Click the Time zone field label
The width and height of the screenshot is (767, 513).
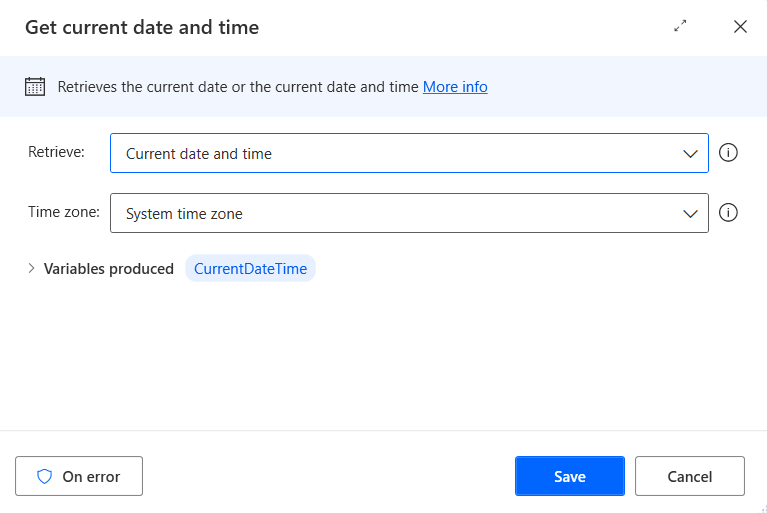tap(63, 212)
